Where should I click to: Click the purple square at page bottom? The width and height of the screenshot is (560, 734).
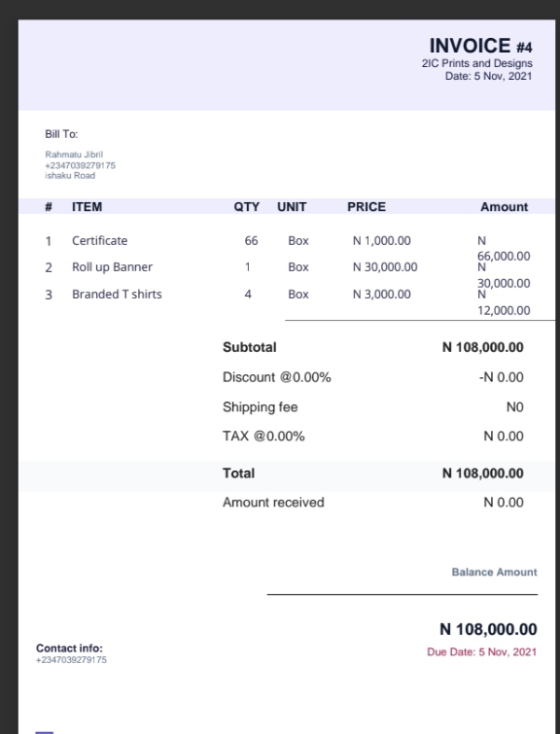pyautogui.click(x=45, y=732)
